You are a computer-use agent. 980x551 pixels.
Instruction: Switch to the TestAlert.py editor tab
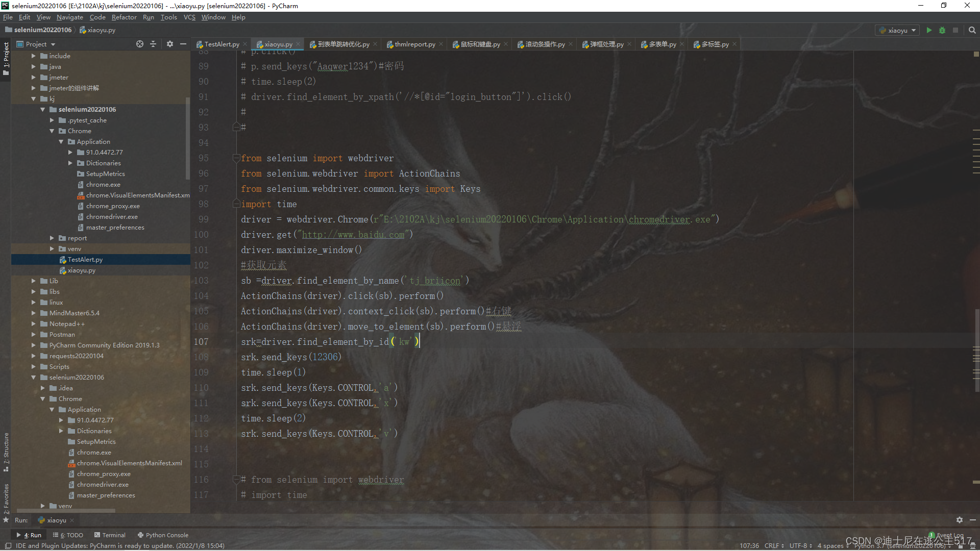(222, 44)
